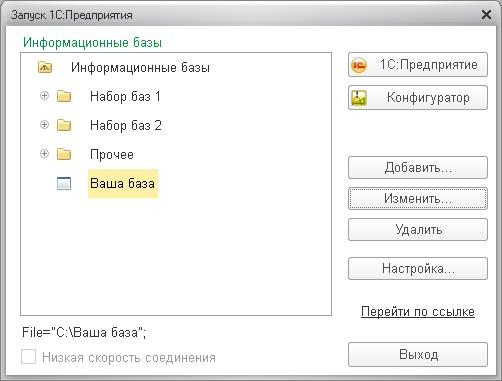This screenshot has height=381, width=502.
Task: Enable the Низкая скорость соединения checkbox
Action: 28,357
